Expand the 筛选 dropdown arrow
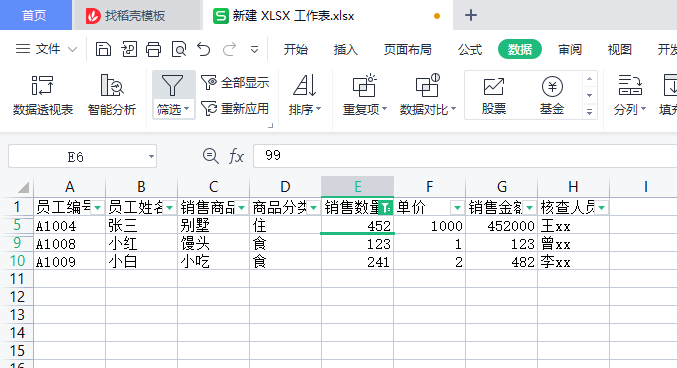677x368 pixels. coord(187,109)
